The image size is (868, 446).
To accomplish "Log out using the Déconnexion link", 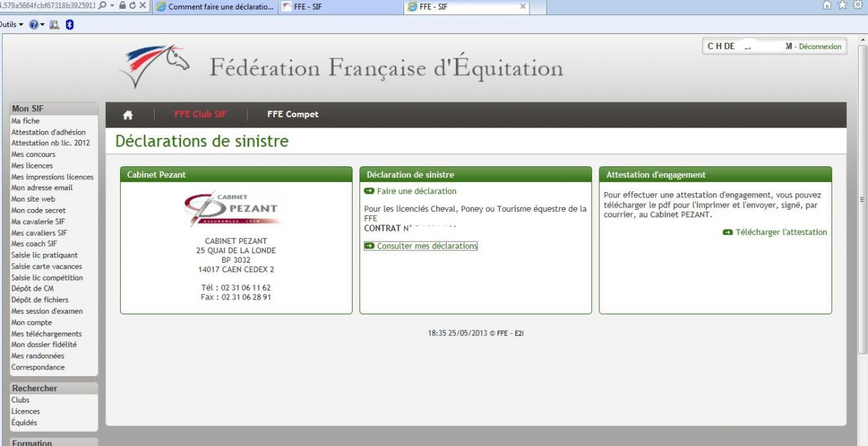I will click(820, 47).
